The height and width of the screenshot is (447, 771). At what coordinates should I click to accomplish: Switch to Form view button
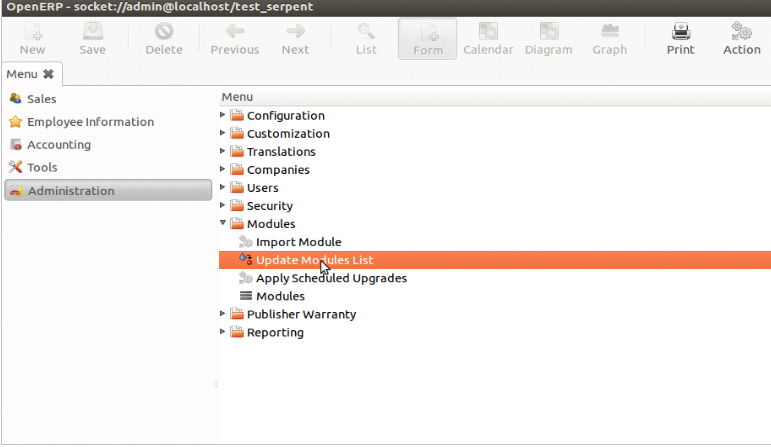click(x=427, y=39)
